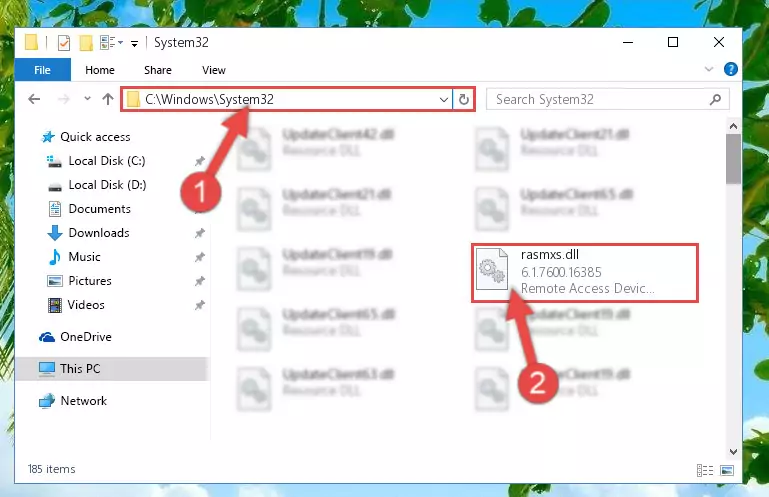Click the This PC monitor icon
Viewport: 769px width, 497px height.
47,369
